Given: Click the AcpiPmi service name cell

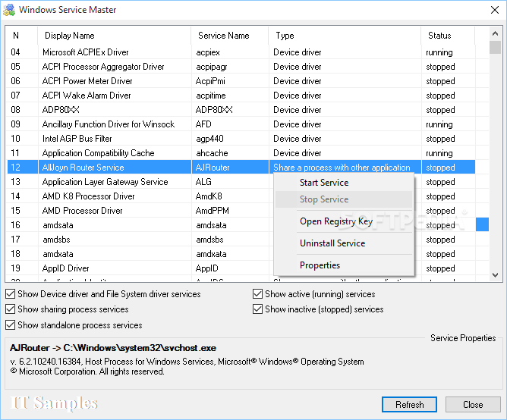Looking at the screenshot, I should [230, 81].
